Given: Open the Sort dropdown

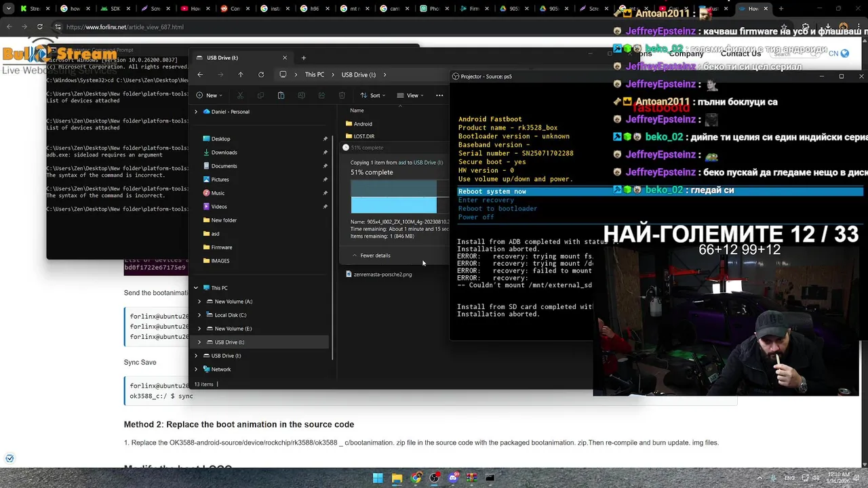Looking at the screenshot, I should click(x=372, y=96).
